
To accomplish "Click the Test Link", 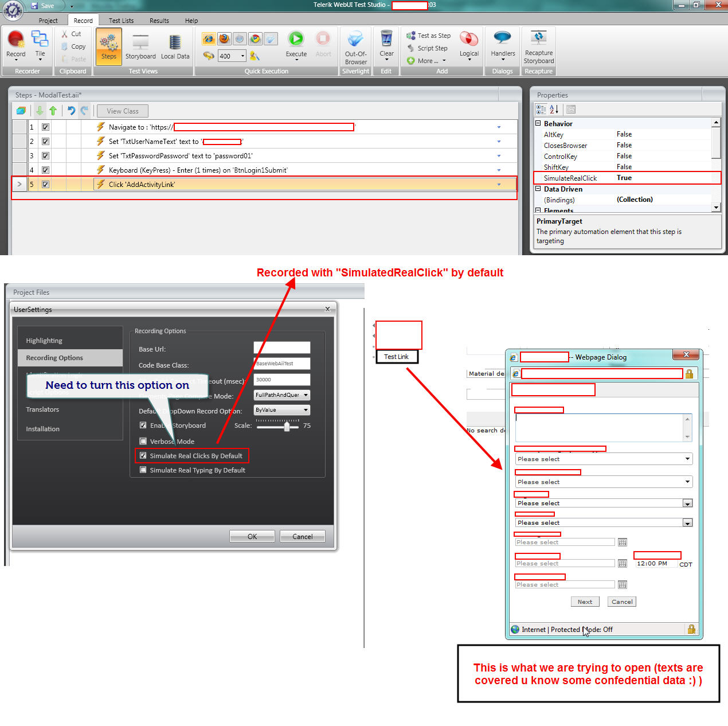I will [397, 357].
